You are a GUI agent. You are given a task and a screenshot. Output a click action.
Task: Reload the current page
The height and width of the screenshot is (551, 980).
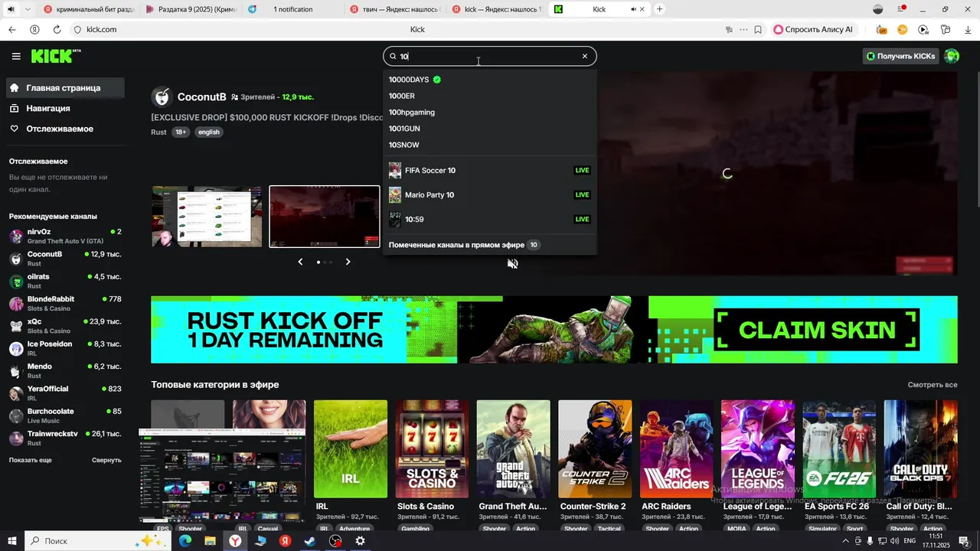point(57,30)
